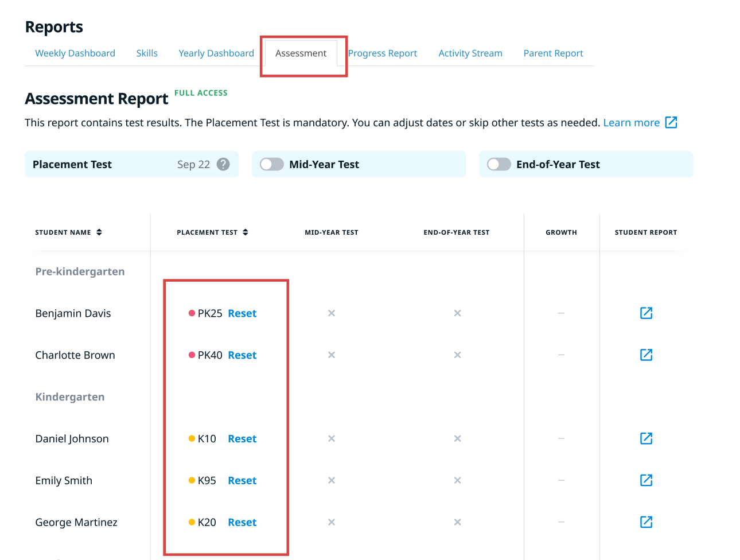The height and width of the screenshot is (560, 740).
Task: Click the Sep 22 placement test date
Action: point(193,165)
